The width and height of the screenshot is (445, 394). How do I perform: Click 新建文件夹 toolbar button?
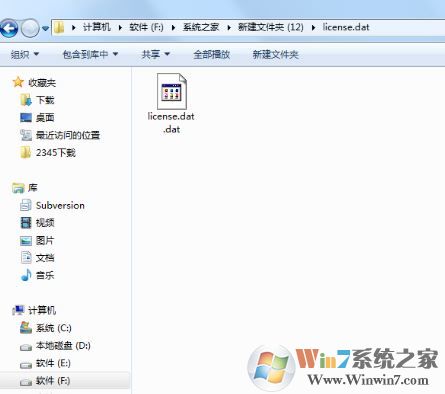coord(275,54)
